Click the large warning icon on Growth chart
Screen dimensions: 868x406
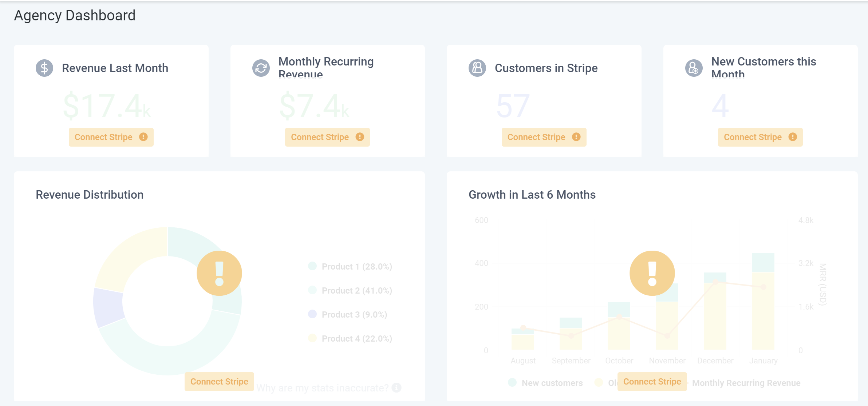pyautogui.click(x=652, y=273)
